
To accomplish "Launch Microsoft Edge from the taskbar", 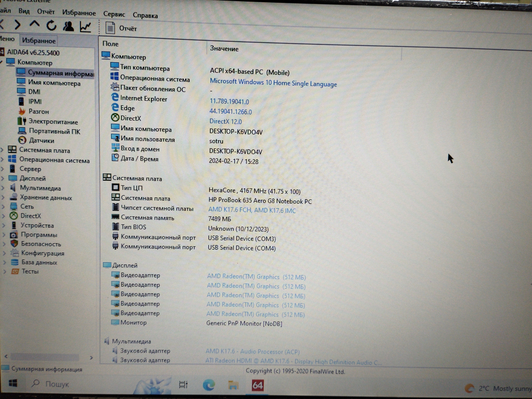I will [209, 385].
